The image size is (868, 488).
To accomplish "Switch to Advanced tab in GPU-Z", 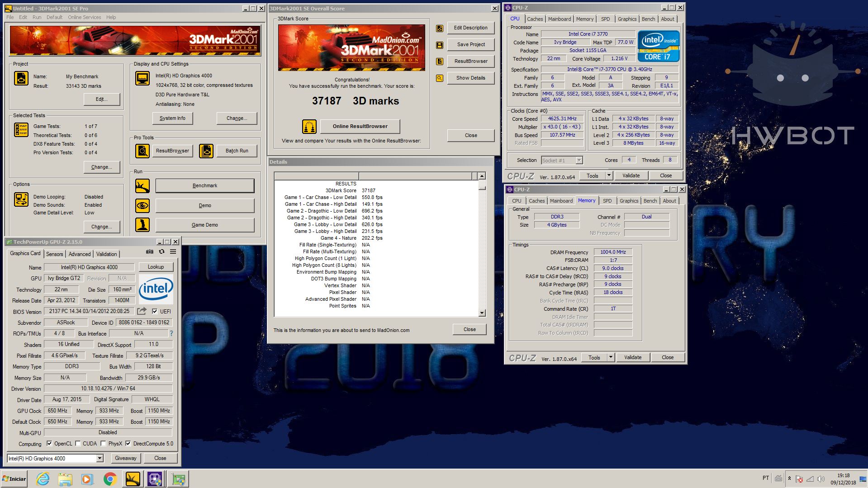I will [80, 254].
